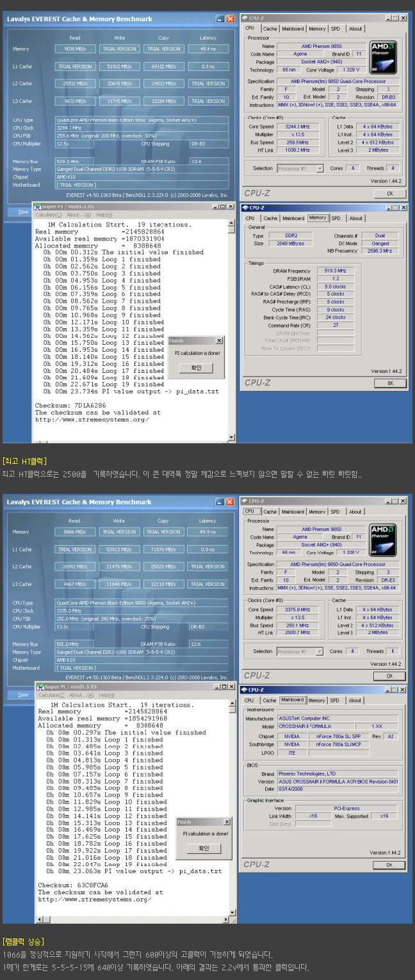Confirm 확인 in Finish dialog near checksum 63C8FCA6
This screenshot has height=980, width=415.
click(x=205, y=849)
